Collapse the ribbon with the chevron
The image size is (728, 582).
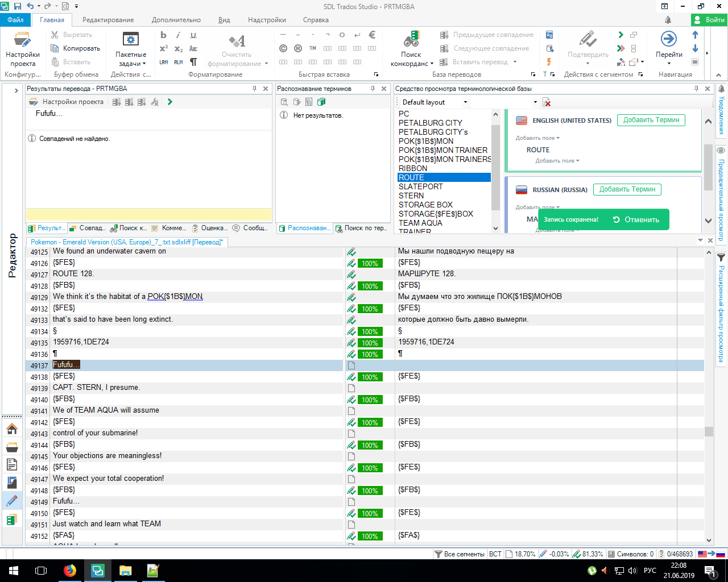(x=718, y=74)
